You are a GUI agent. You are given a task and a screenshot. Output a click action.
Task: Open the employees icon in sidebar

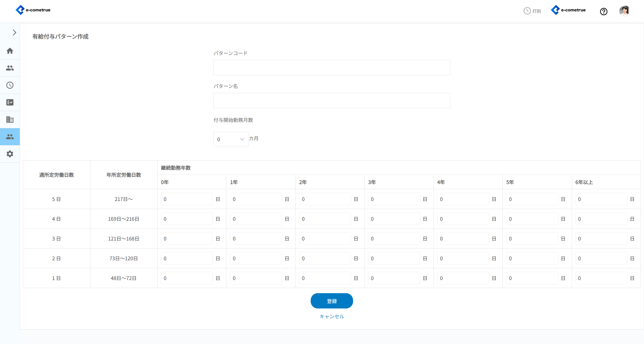[x=10, y=68]
